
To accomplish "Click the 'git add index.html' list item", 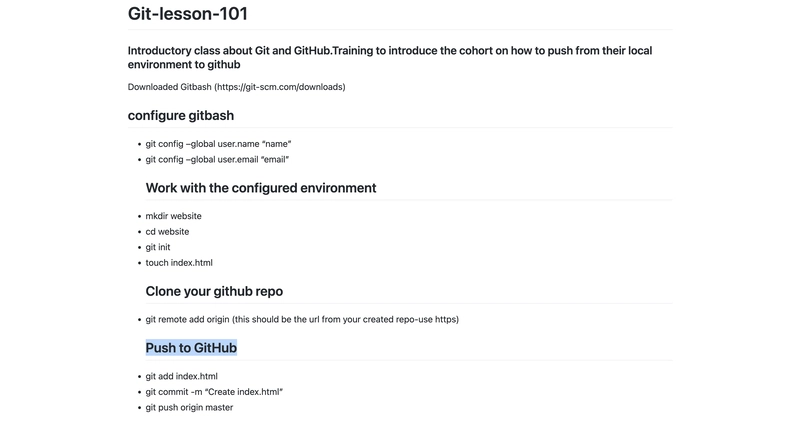I will pos(182,377).
